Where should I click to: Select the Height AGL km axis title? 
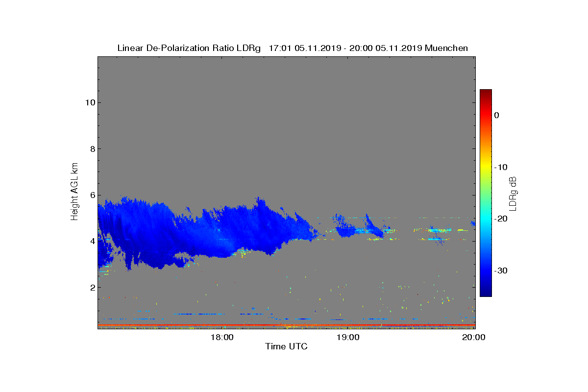point(75,192)
